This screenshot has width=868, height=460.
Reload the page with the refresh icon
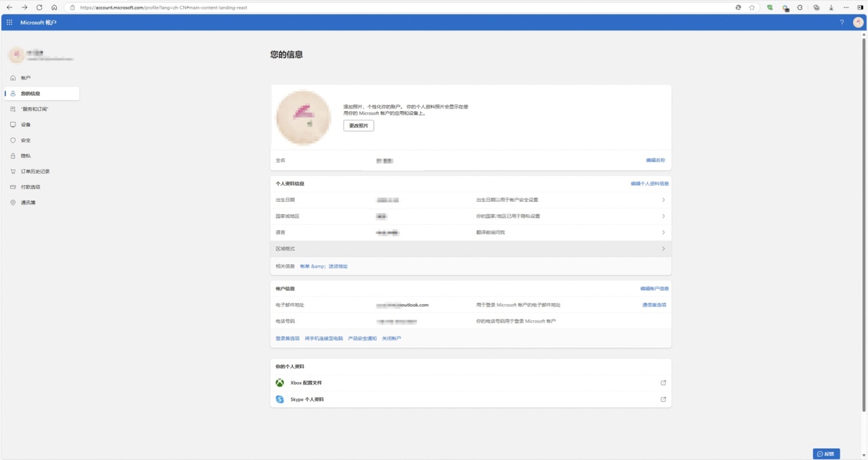coord(39,7)
